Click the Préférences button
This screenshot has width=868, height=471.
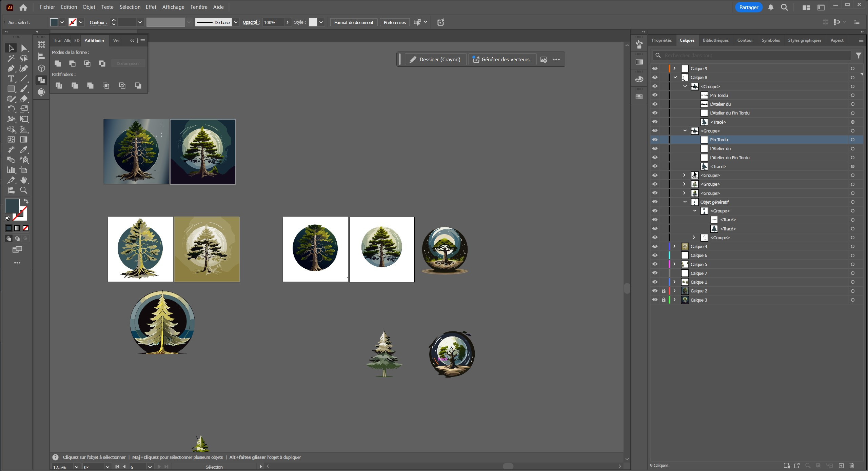(x=395, y=22)
